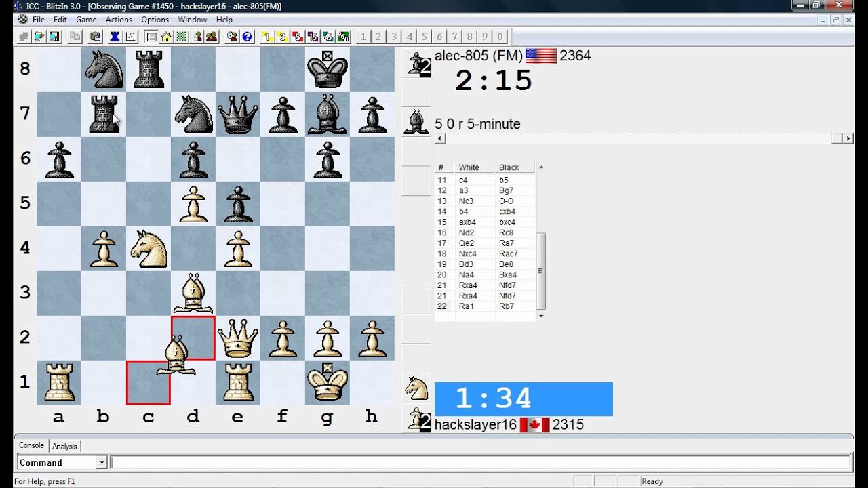Select black move Rb7 in move list

coord(507,306)
